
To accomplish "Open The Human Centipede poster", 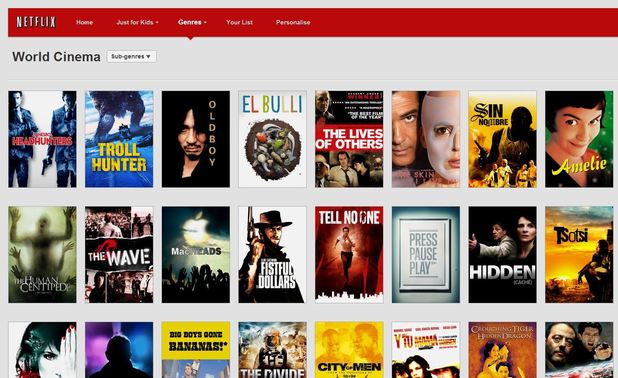I will coord(42,255).
